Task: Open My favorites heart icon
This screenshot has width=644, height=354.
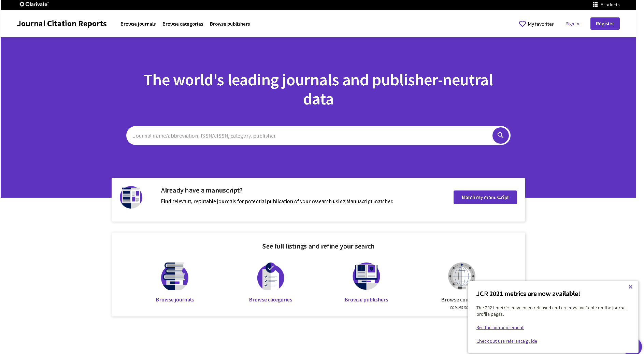Action: [523, 24]
